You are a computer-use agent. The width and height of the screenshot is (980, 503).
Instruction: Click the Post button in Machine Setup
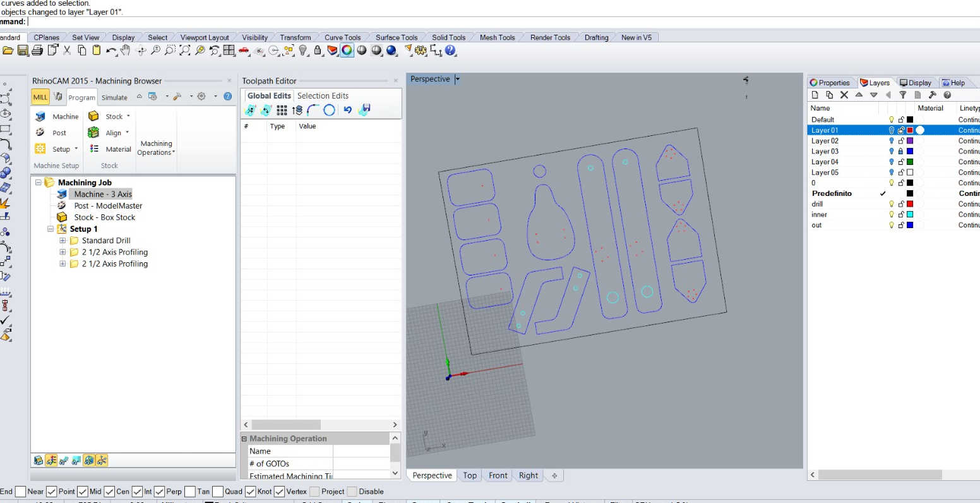click(x=51, y=133)
